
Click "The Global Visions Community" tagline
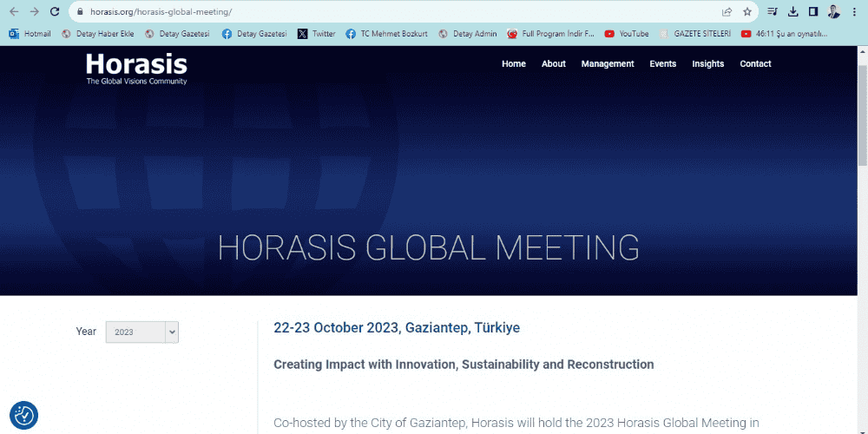(x=136, y=82)
